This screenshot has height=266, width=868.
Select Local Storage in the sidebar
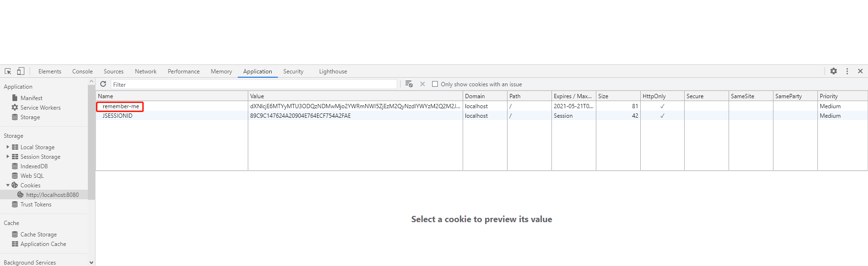click(37, 147)
